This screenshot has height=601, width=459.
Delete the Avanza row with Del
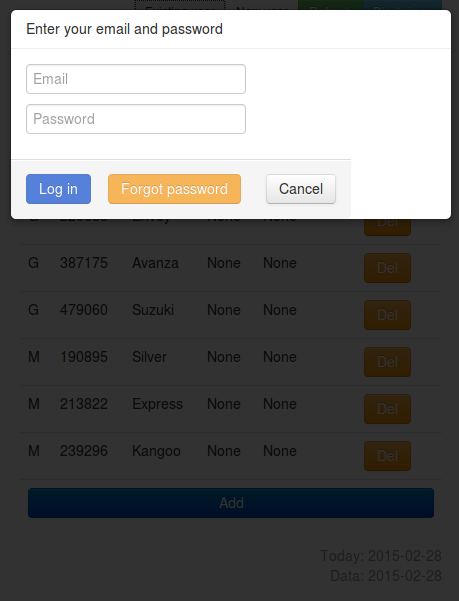(x=387, y=268)
